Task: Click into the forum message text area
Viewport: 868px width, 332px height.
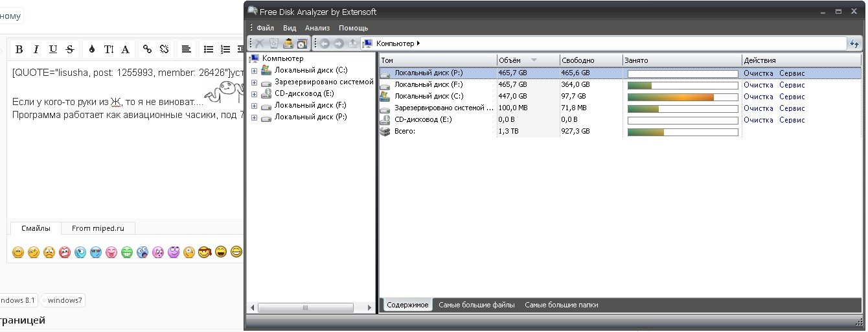Action: pyautogui.click(x=126, y=139)
